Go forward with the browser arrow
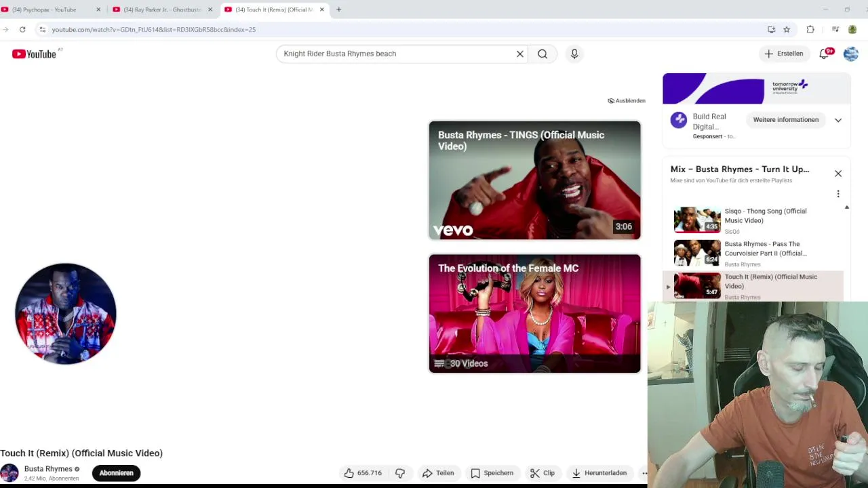Image resolution: width=868 pixels, height=488 pixels. 5,29
